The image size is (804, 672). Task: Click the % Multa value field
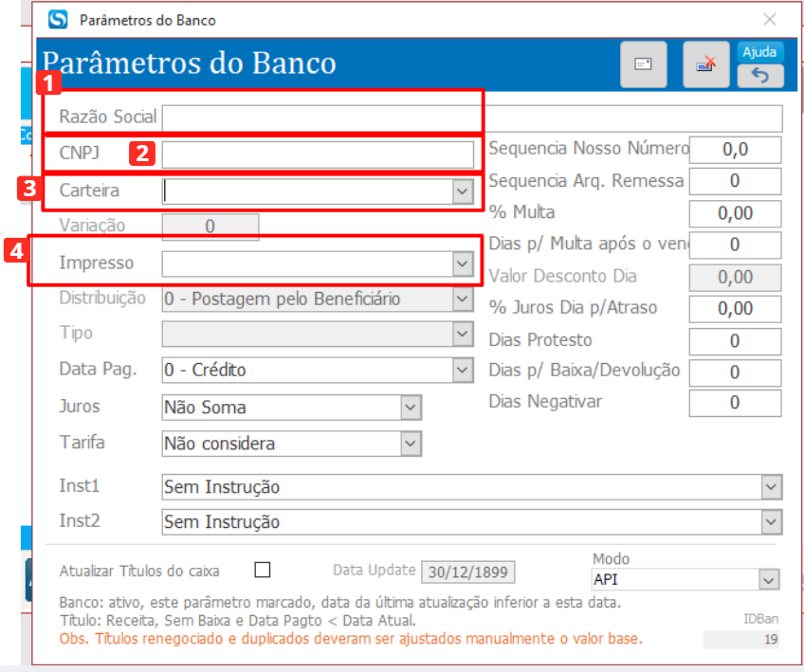(x=735, y=213)
